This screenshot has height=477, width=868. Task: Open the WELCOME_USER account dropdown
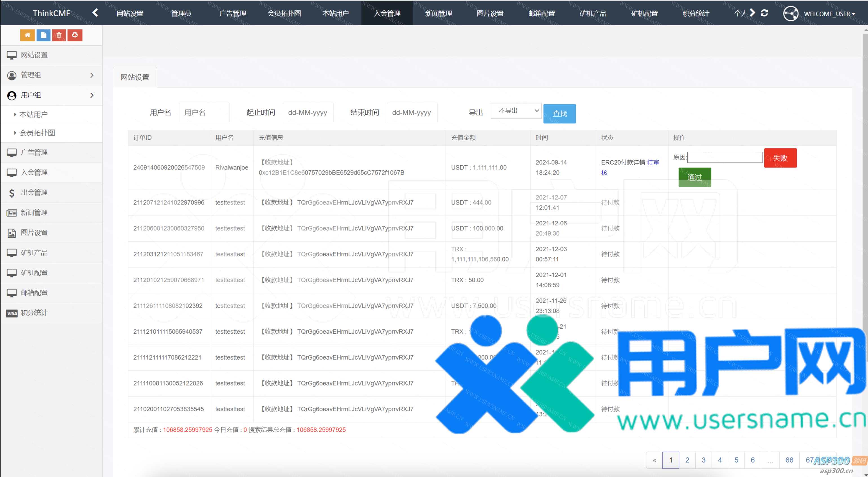tap(829, 14)
